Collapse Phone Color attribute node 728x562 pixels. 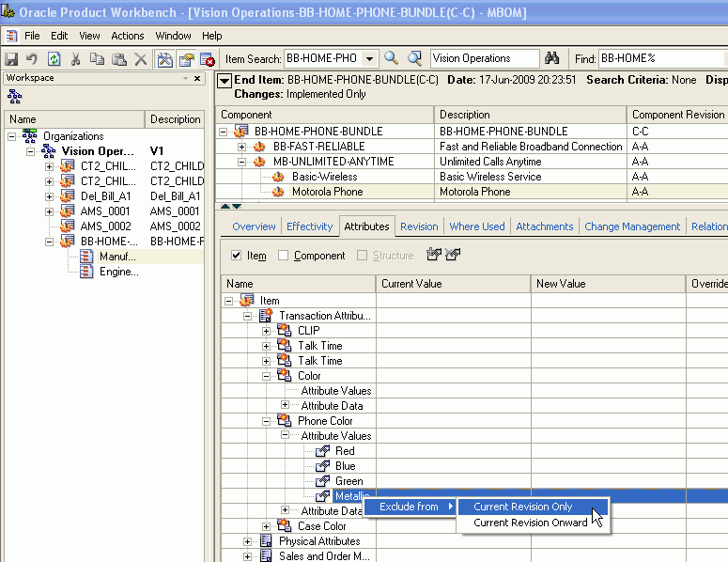266,421
